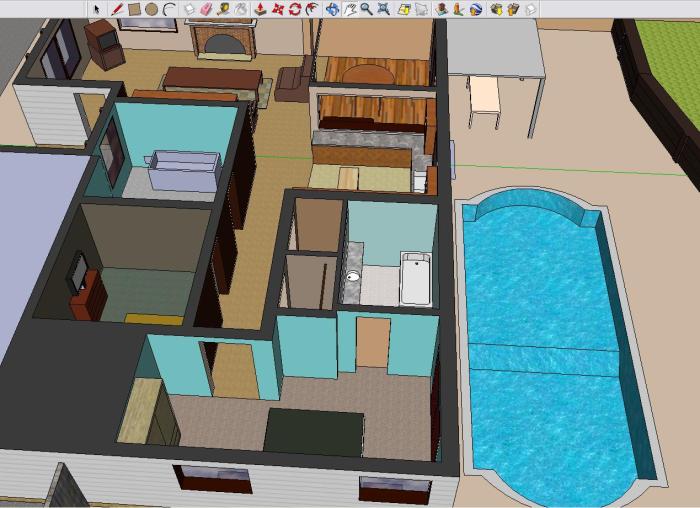The height and width of the screenshot is (508, 700).
Task: Select the arrow Select tool
Action: [97, 9]
